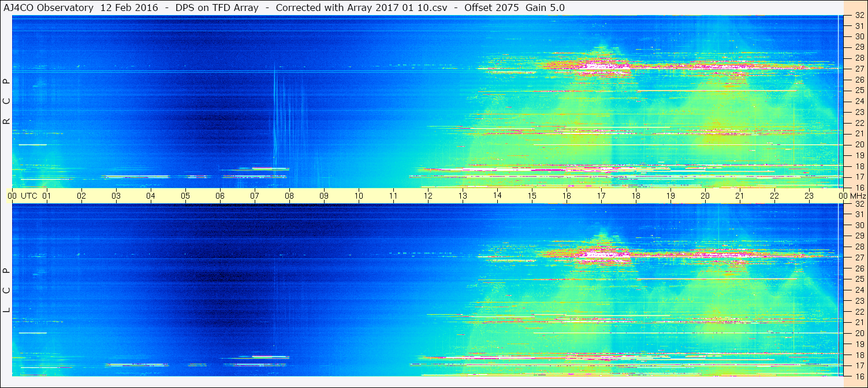This screenshot has height=388, width=868.
Task: Click the 21 MHz tick on LCP frequency scale
Action: (859, 322)
